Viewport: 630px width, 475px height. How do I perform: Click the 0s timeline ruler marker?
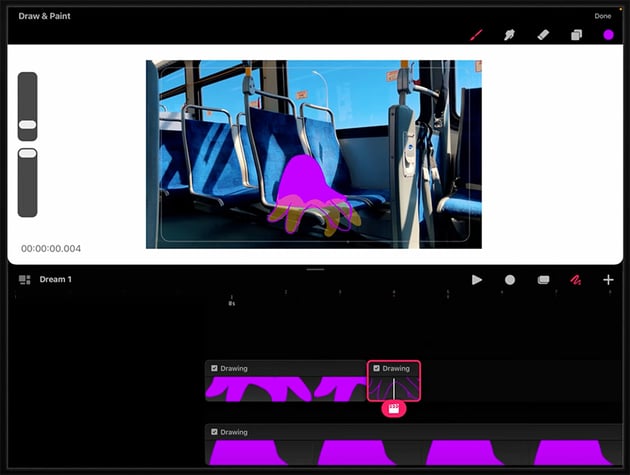[x=231, y=302]
